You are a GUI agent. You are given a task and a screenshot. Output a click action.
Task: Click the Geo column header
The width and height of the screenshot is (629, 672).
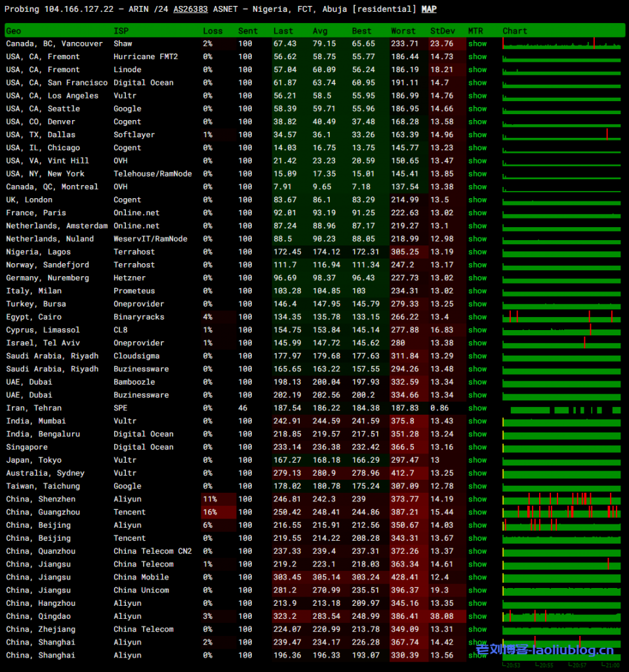(x=14, y=31)
